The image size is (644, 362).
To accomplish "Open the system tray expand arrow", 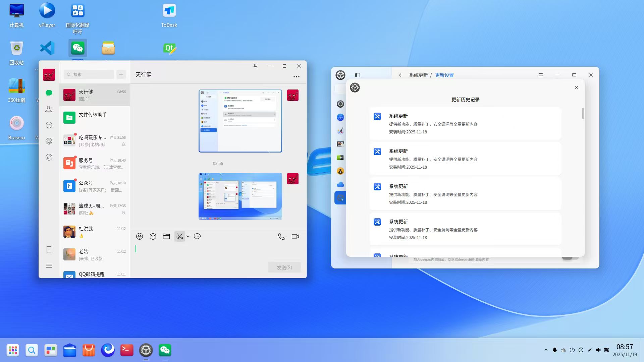I will tap(546, 350).
